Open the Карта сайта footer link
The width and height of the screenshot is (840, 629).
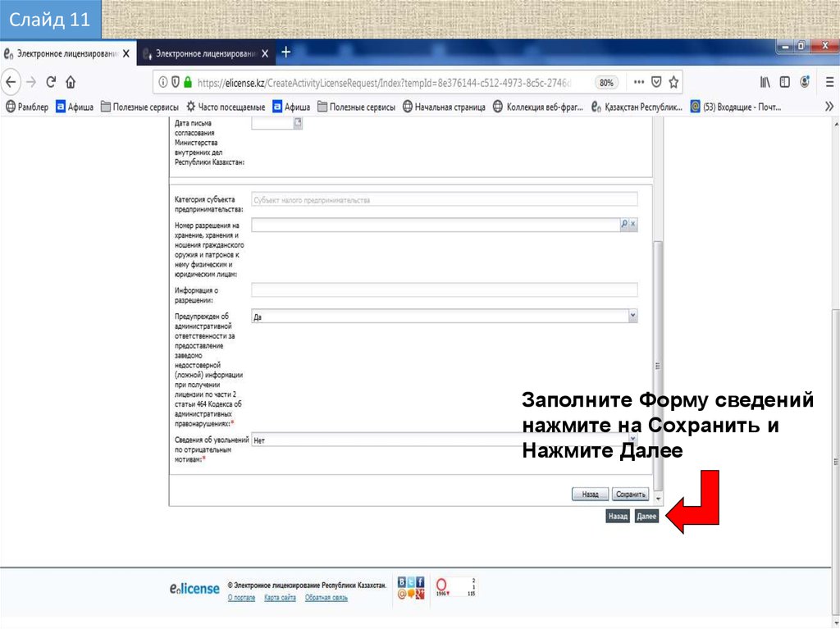280,598
